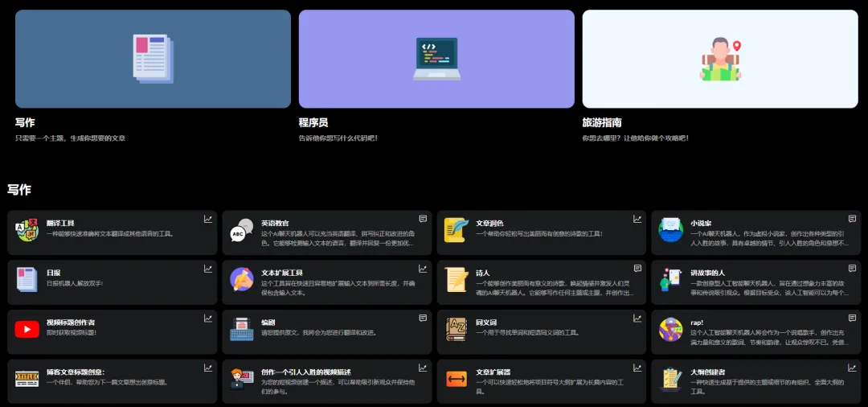868x407 pixels.
Task: Select the 英语教官 card title
Action: [x=275, y=223]
